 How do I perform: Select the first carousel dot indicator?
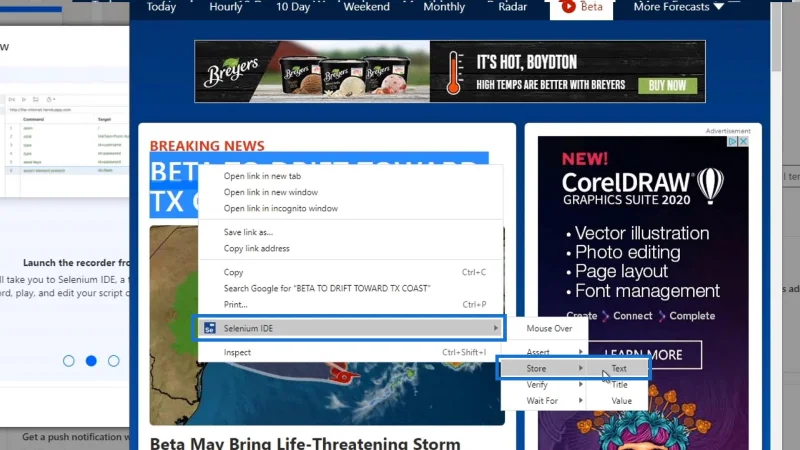click(x=68, y=361)
